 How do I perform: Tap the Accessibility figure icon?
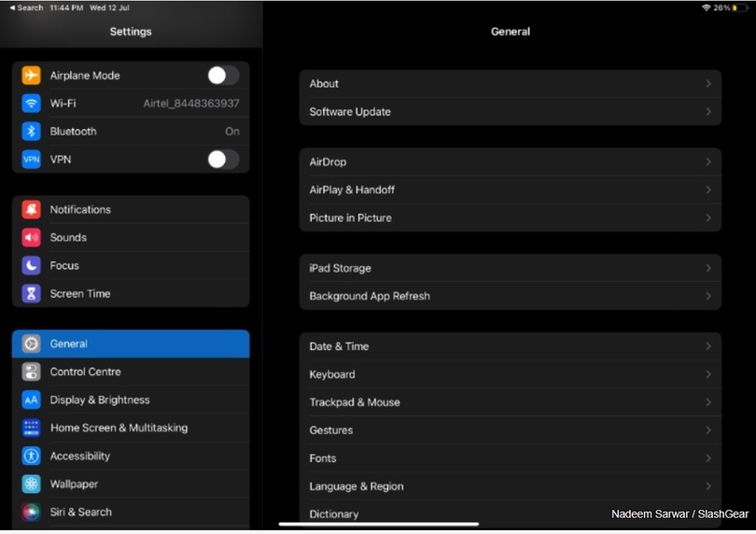[x=32, y=456]
